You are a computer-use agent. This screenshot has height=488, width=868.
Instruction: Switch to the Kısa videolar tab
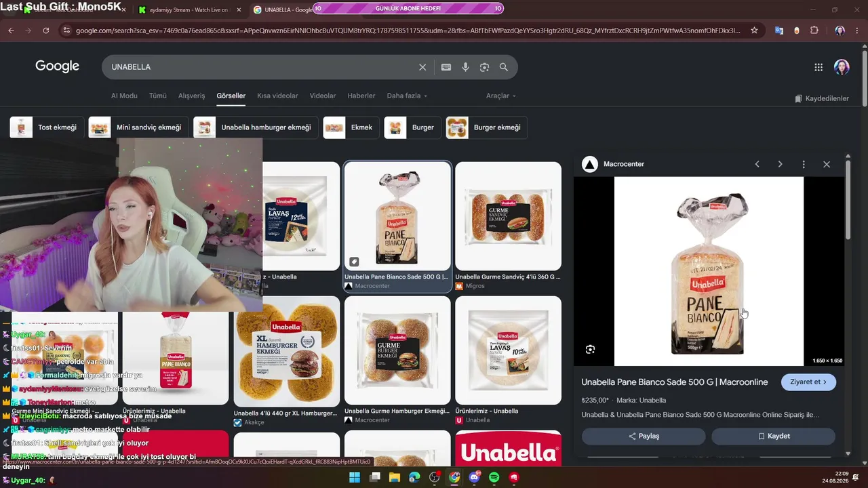[x=277, y=96]
